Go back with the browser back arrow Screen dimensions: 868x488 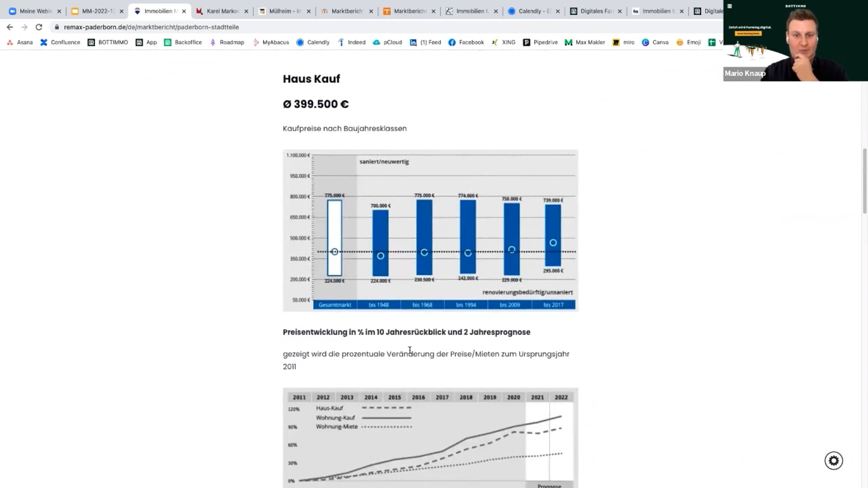(10, 27)
